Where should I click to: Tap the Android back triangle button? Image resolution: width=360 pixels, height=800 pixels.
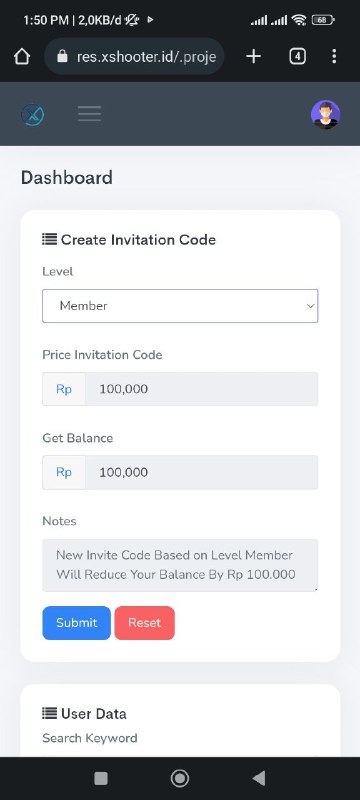coord(259,778)
